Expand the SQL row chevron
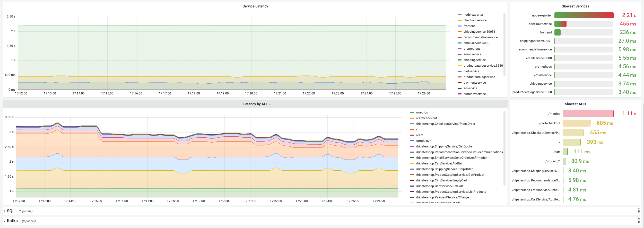Image resolution: width=644 pixels, height=228 pixels. click(x=5, y=211)
